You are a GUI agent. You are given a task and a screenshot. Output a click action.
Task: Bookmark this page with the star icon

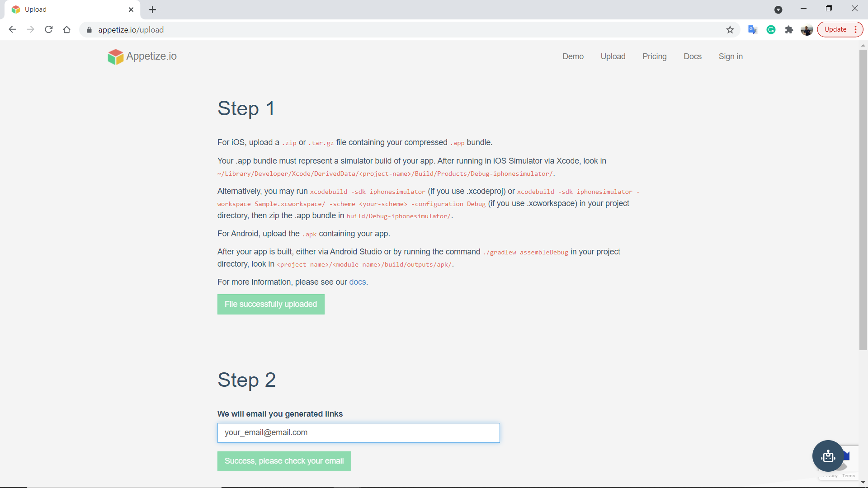click(730, 30)
